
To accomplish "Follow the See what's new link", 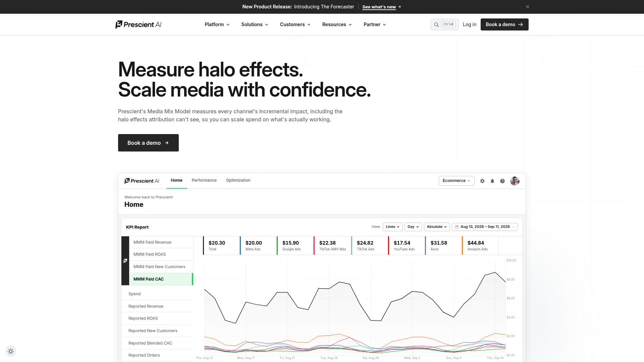I will [x=381, y=7].
